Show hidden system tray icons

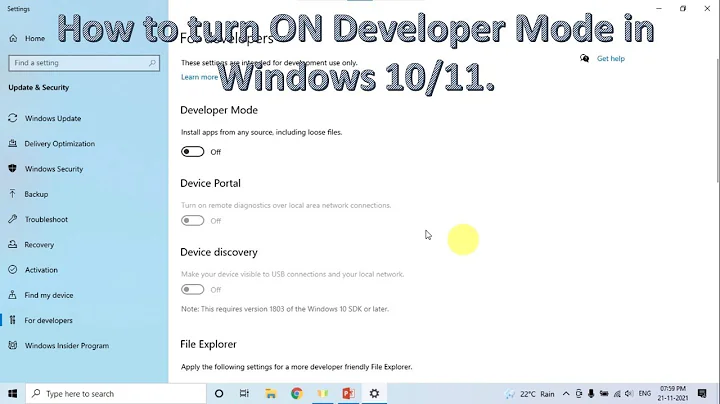566,394
